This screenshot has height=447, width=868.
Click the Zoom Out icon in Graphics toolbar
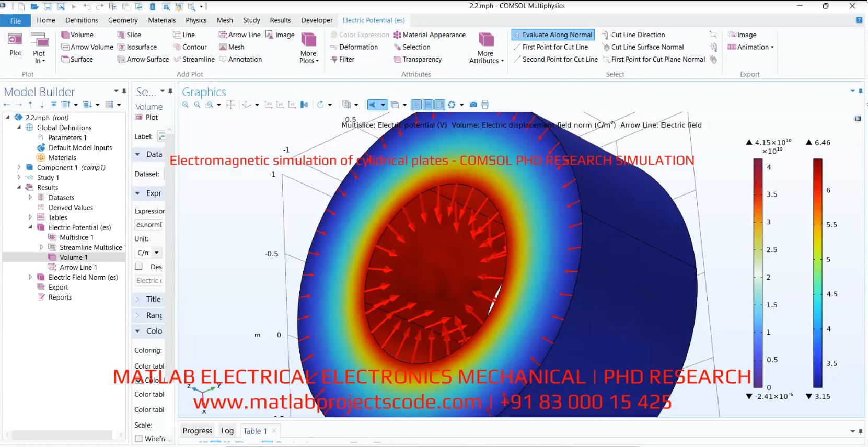(197, 105)
